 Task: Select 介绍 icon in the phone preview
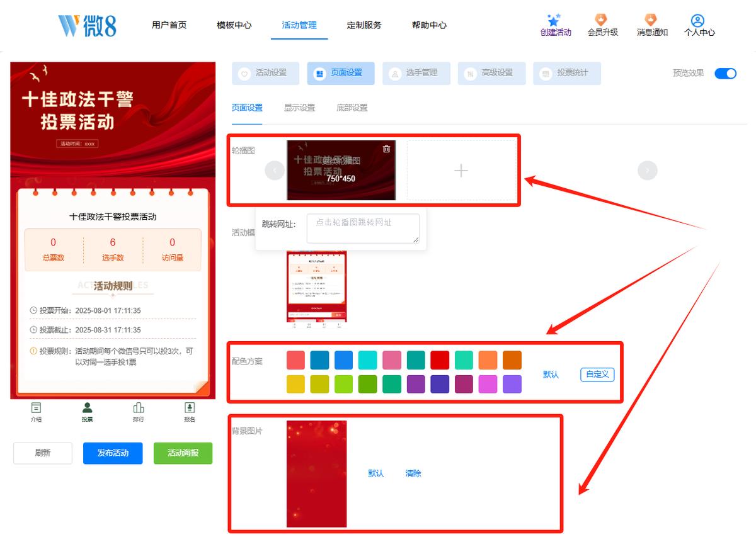[x=36, y=408]
